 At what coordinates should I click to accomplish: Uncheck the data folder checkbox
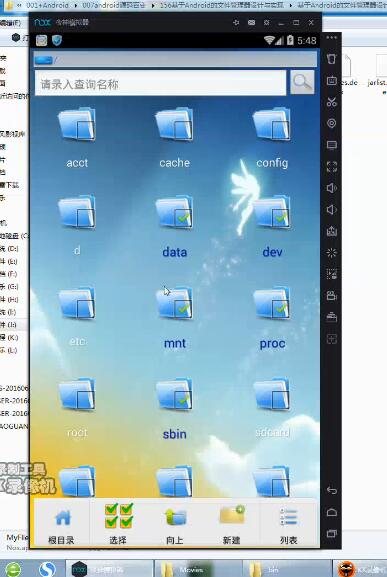tap(183, 218)
